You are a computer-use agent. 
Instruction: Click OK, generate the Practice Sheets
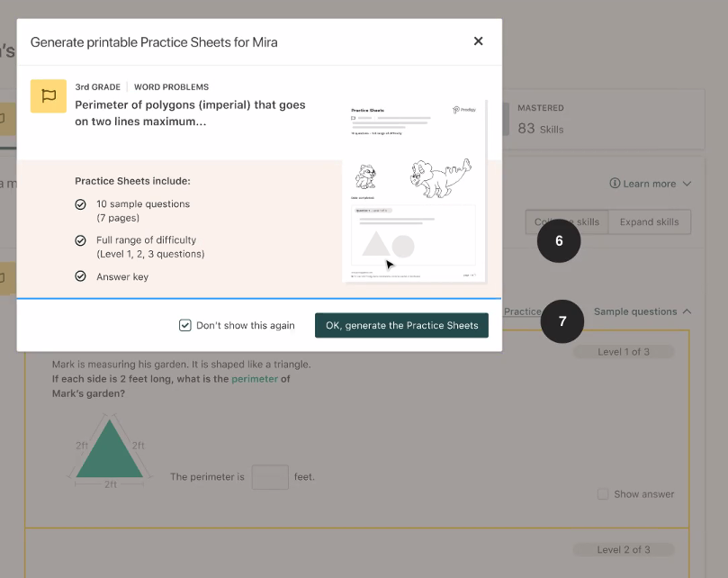[401, 325]
